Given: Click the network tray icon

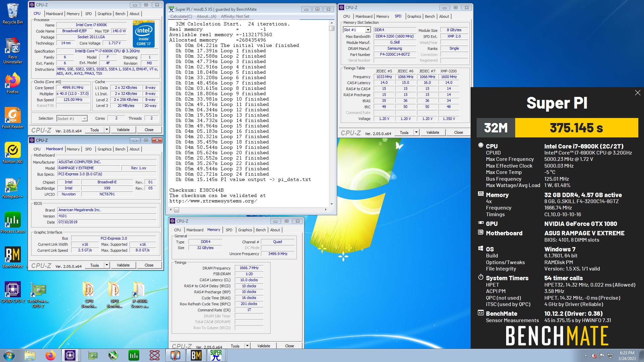Looking at the screenshot, I should click(610, 356).
